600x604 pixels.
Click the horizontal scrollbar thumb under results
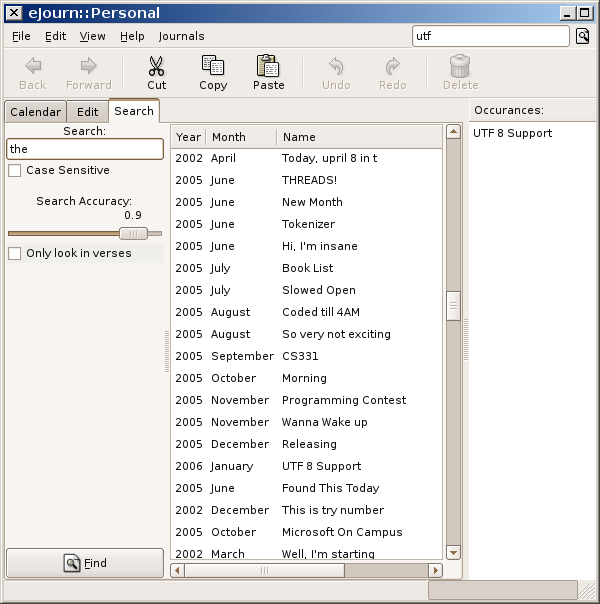point(264,570)
